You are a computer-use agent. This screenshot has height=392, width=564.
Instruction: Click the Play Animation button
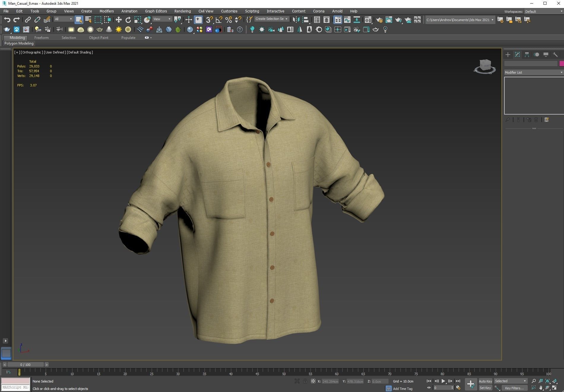(443, 381)
